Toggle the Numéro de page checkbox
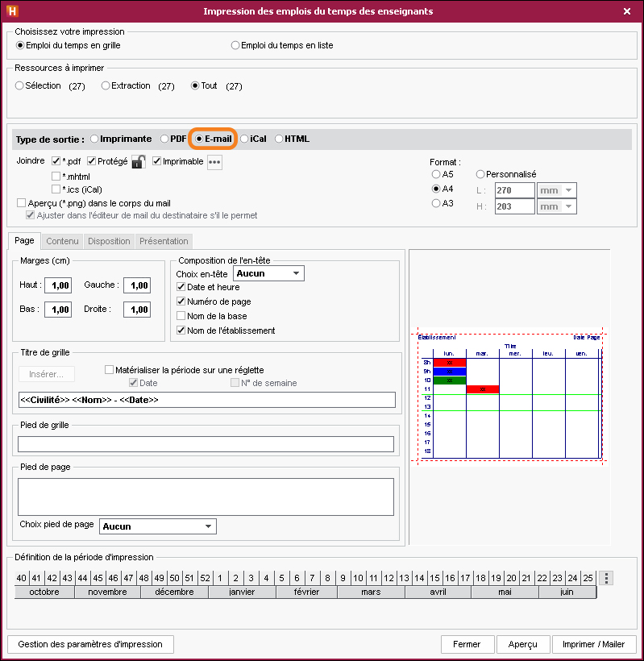Screen dimensions: 644x661 181,301
